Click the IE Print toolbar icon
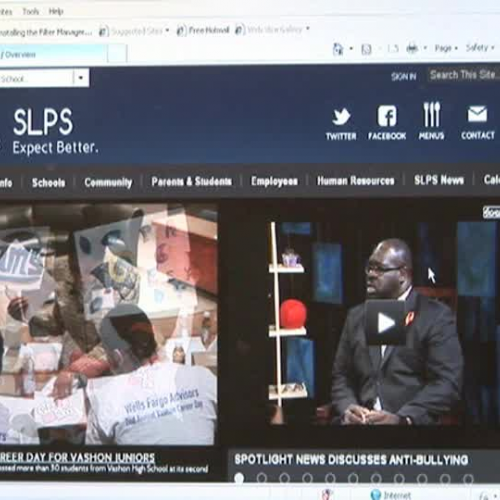 point(412,49)
